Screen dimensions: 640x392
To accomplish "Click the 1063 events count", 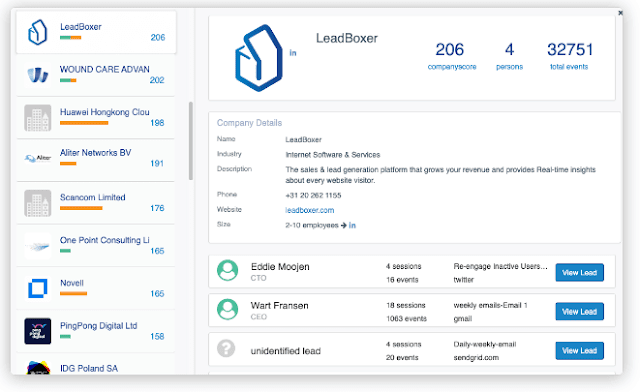I will click(407, 319).
